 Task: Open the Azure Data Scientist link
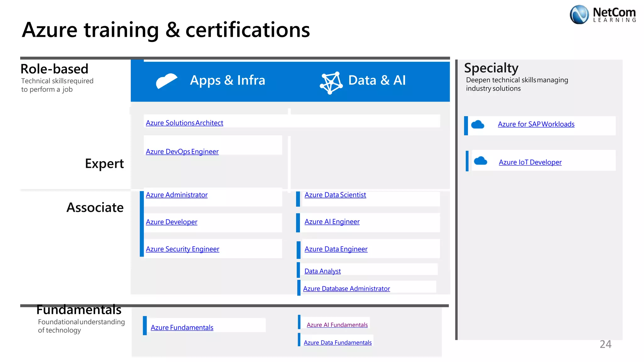pos(335,195)
